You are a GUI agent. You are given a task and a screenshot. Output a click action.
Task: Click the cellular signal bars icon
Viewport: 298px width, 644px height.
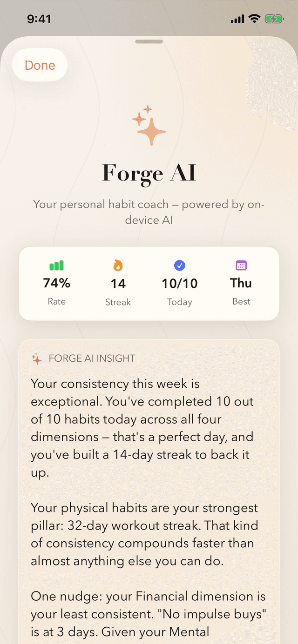click(237, 20)
